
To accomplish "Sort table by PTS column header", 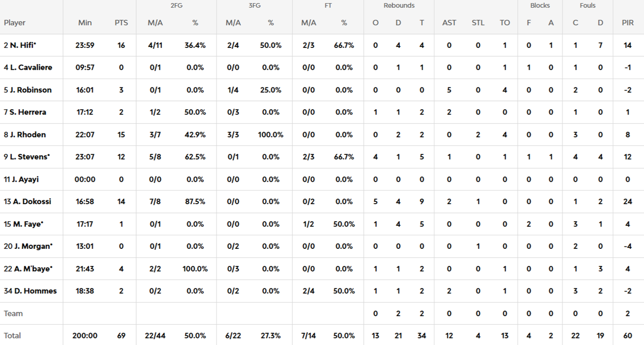I will (x=121, y=23).
